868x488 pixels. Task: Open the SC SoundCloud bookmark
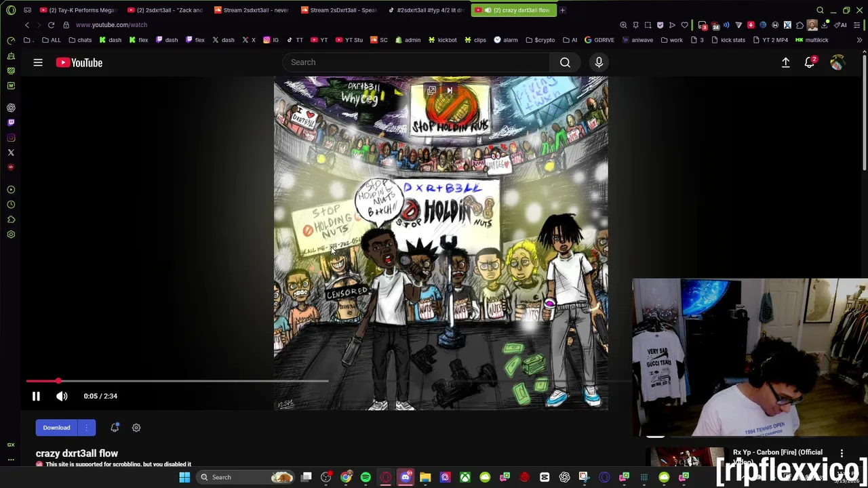379,40
